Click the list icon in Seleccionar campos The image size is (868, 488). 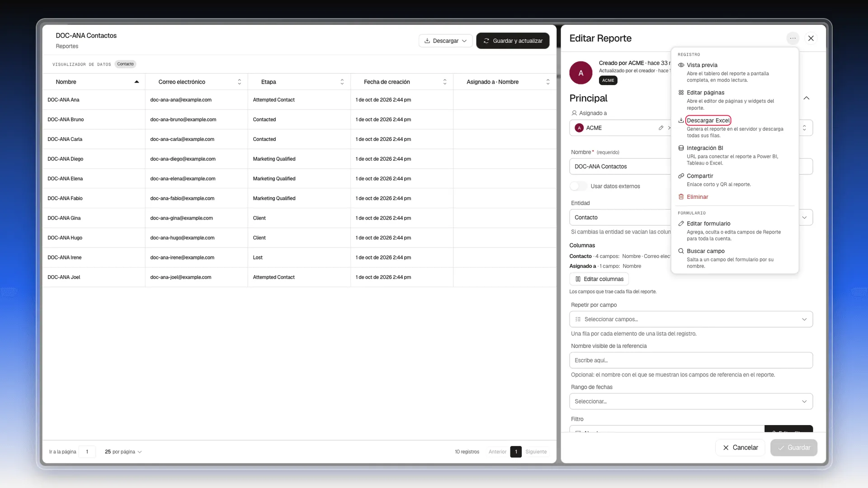[578, 319]
